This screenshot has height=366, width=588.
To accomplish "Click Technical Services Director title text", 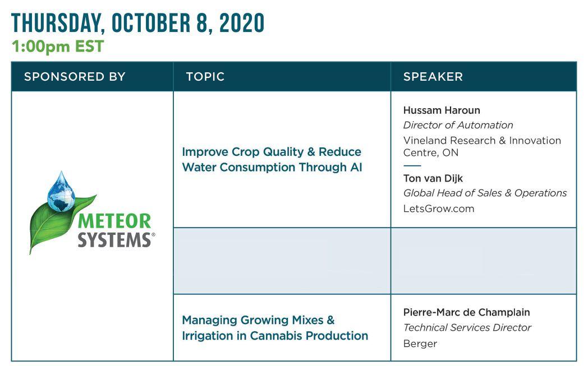I will 467,327.
